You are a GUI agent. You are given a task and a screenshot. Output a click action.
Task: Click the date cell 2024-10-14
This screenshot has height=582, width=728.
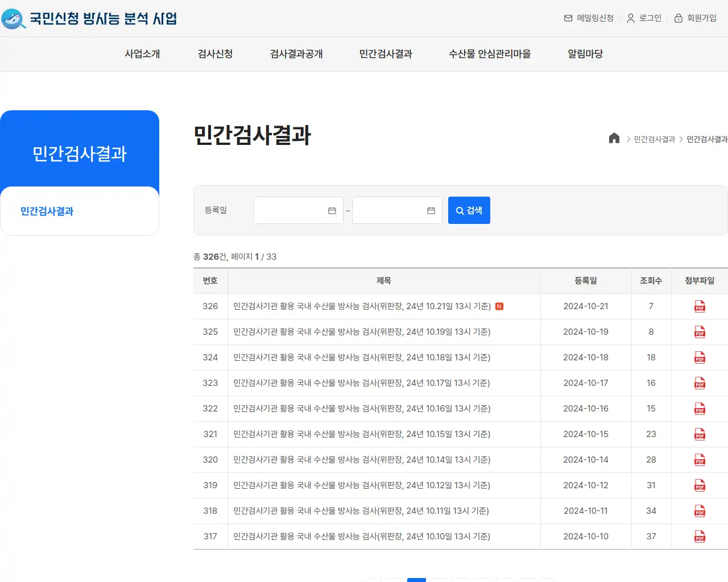[x=586, y=460]
